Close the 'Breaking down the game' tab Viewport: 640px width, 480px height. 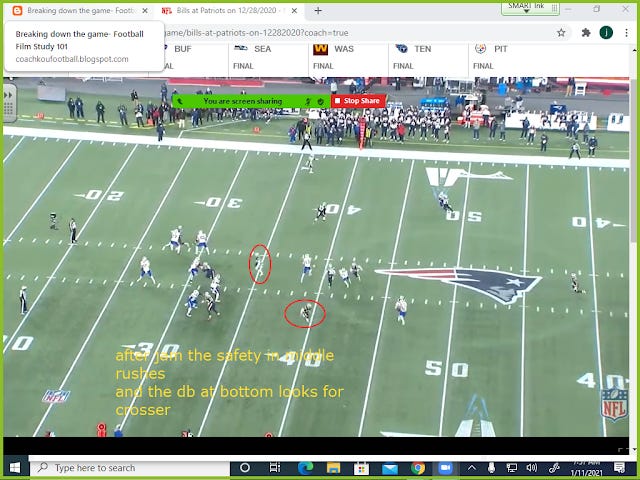145,11
